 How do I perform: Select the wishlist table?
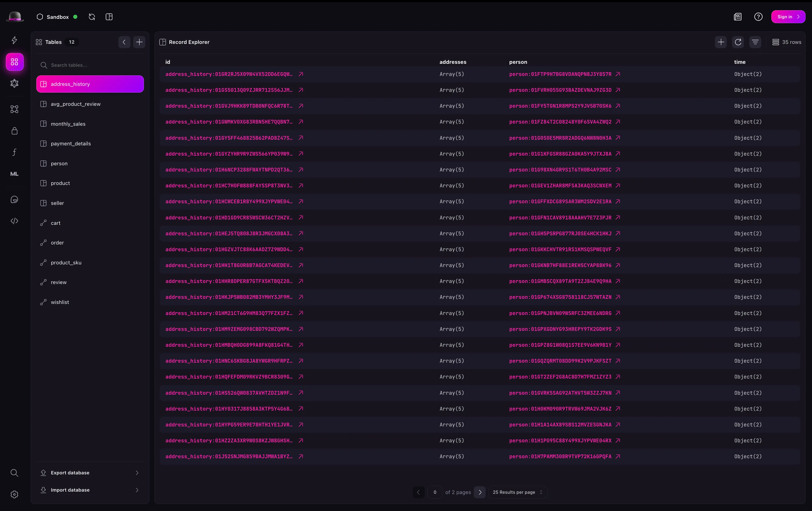tap(60, 302)
